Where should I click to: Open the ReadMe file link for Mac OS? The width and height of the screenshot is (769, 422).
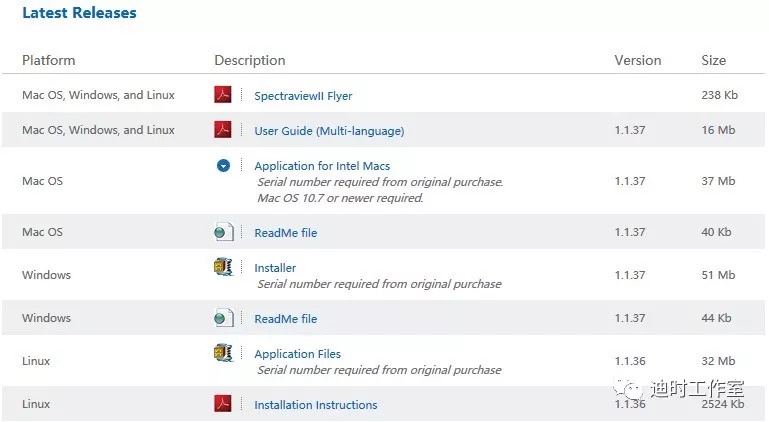point(285,233)
